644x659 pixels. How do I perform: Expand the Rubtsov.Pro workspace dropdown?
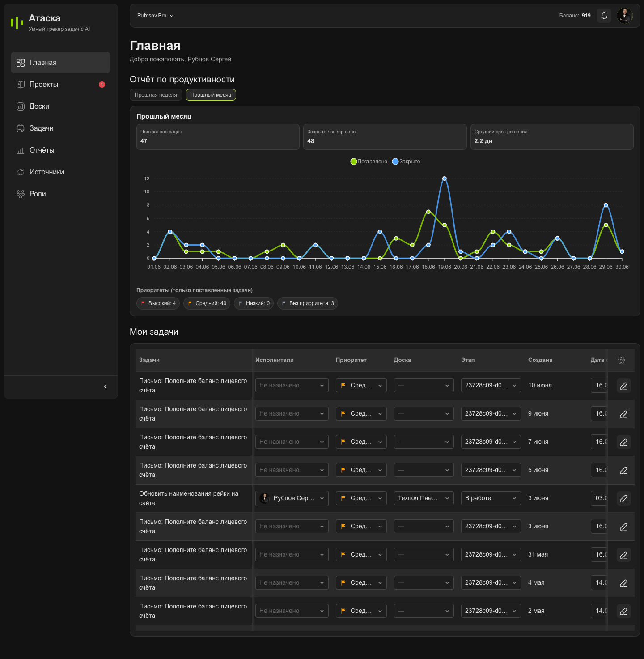coord(155,16)
